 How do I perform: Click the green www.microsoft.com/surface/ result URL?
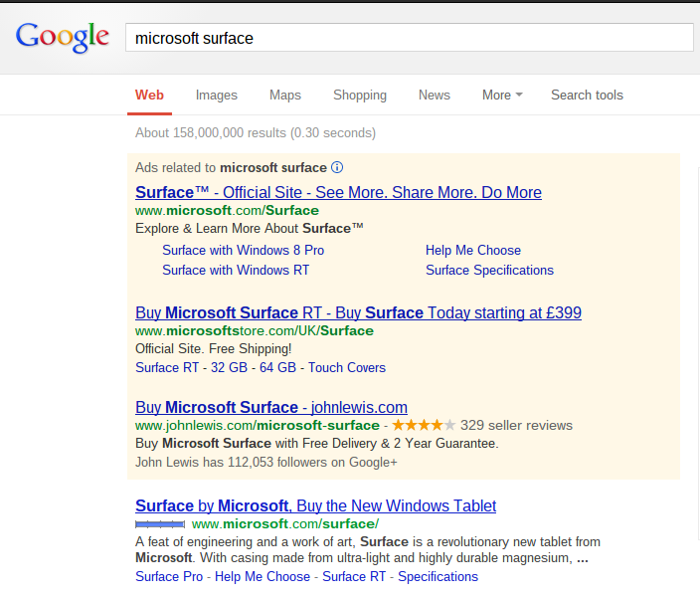click(x=285, y=523)
